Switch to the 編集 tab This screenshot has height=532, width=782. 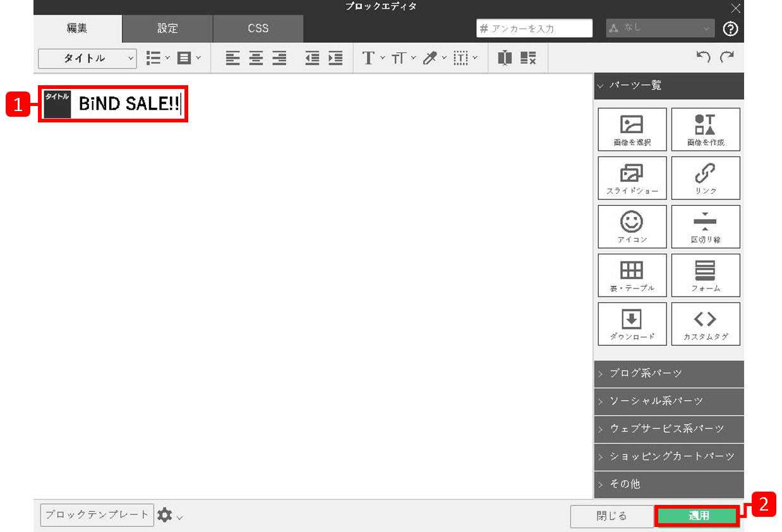tap(78, 28)
